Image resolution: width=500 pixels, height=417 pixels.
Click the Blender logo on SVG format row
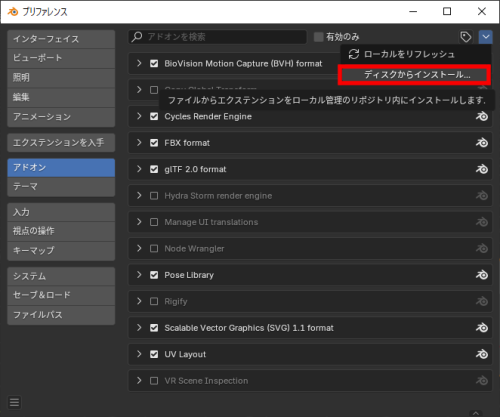coord(482,328)
